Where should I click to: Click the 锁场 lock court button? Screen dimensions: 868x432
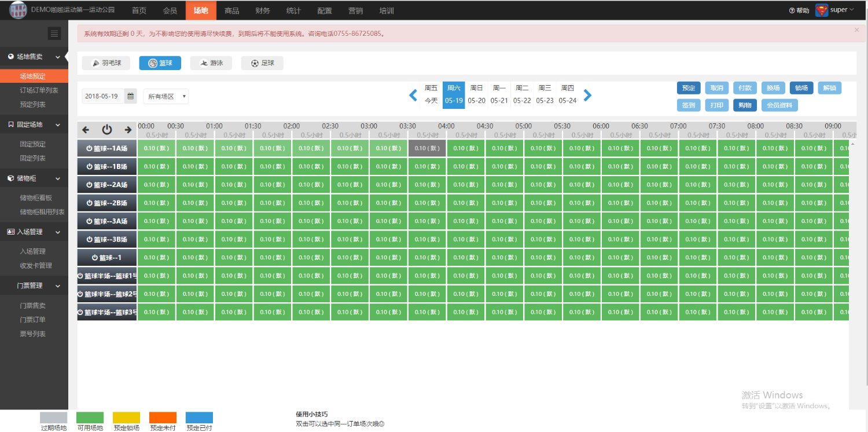[801, 88]
